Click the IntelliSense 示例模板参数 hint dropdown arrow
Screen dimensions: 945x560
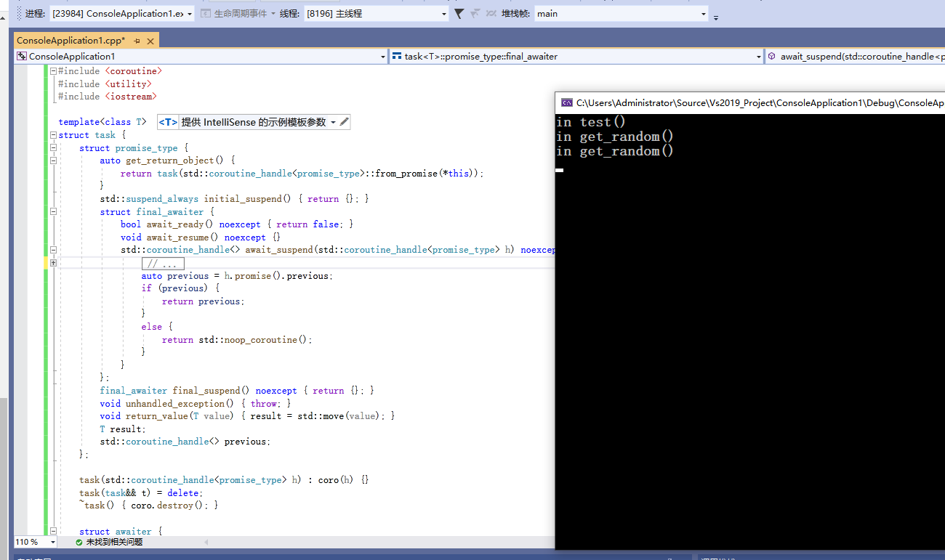[331, 121]
